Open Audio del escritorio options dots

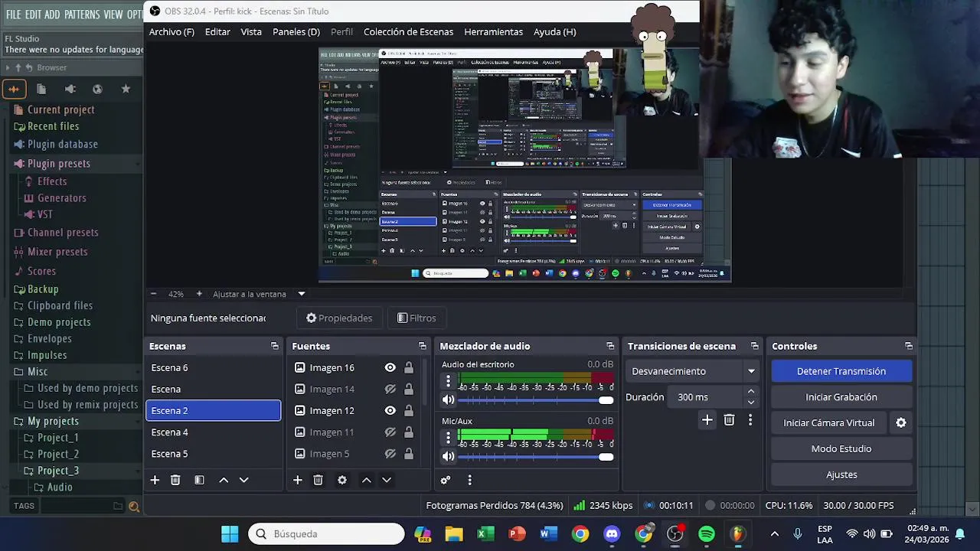click(x=449, y=380)
